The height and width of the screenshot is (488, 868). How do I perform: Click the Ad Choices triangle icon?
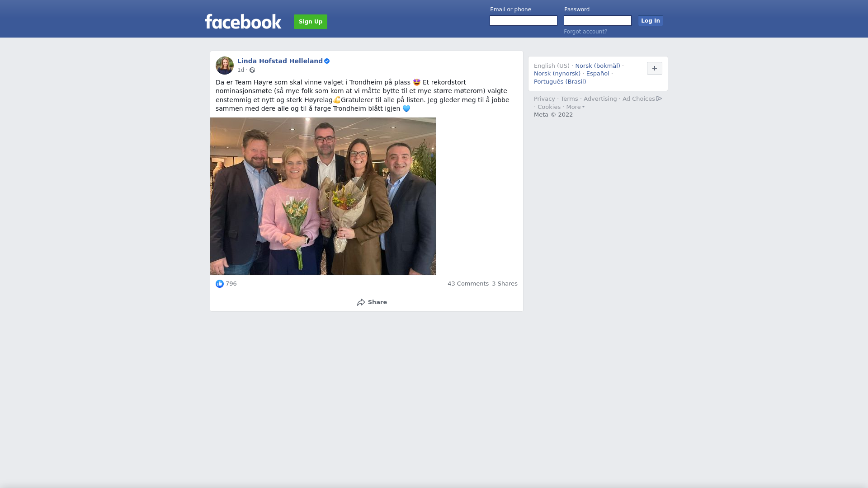[x=659, y=99]
